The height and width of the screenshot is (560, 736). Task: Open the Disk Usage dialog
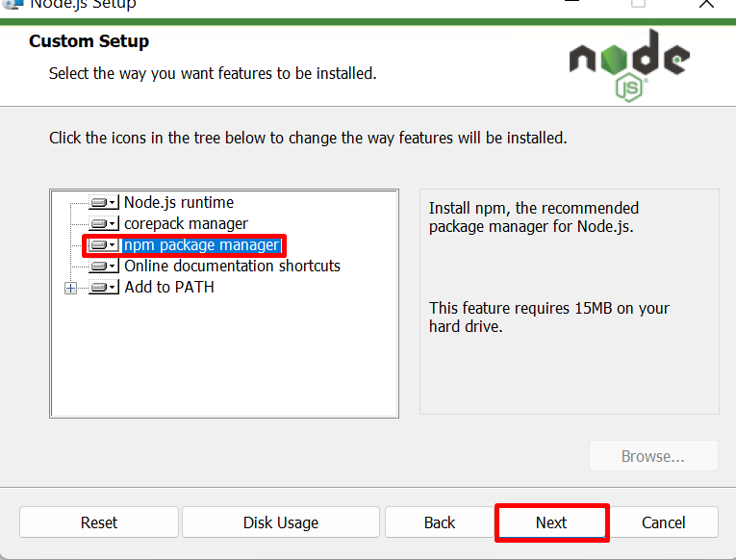click(x=281, y=522)
